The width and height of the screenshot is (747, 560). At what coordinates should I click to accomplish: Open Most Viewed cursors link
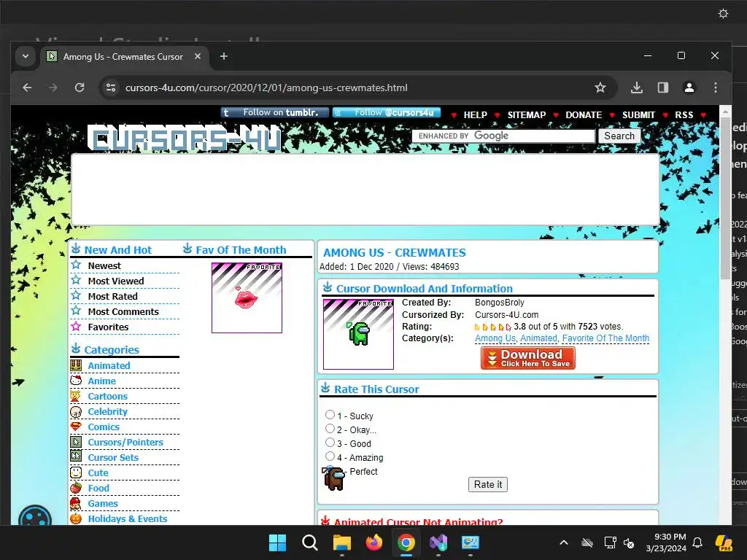click(116, 281)
